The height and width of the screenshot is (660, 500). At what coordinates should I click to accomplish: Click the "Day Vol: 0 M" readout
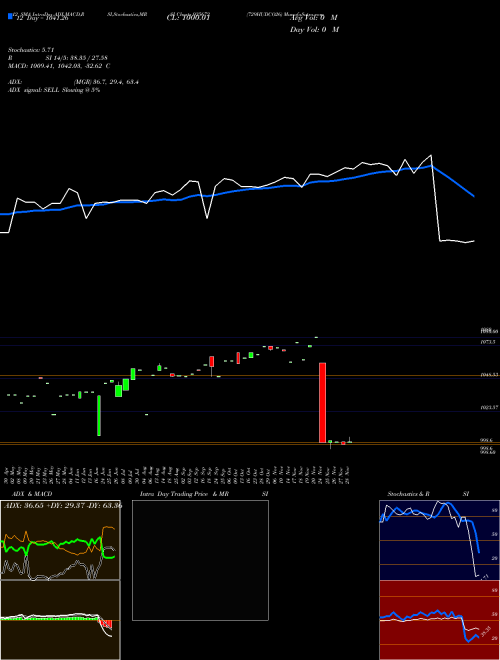pos(314,30)
